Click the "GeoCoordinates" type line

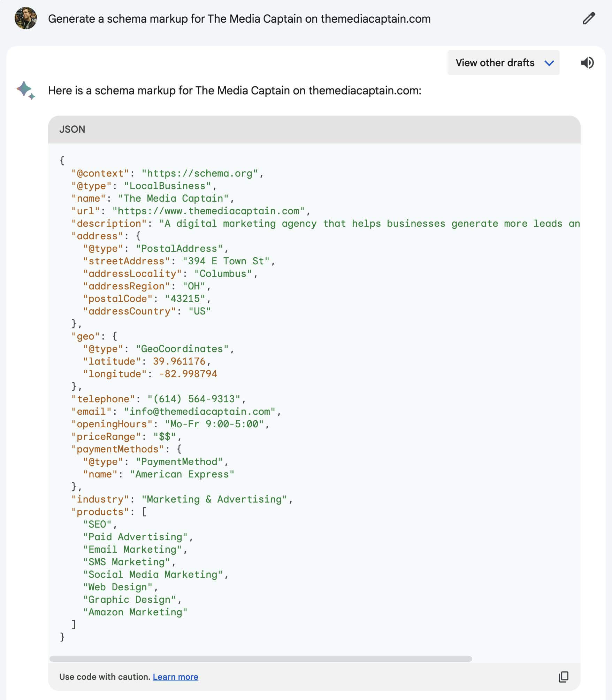[x=159, y=349]
